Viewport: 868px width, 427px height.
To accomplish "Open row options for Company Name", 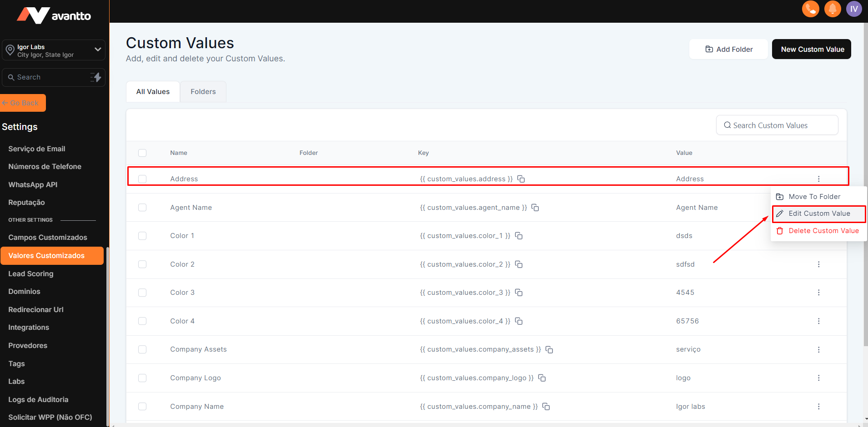I will [818, 407].
